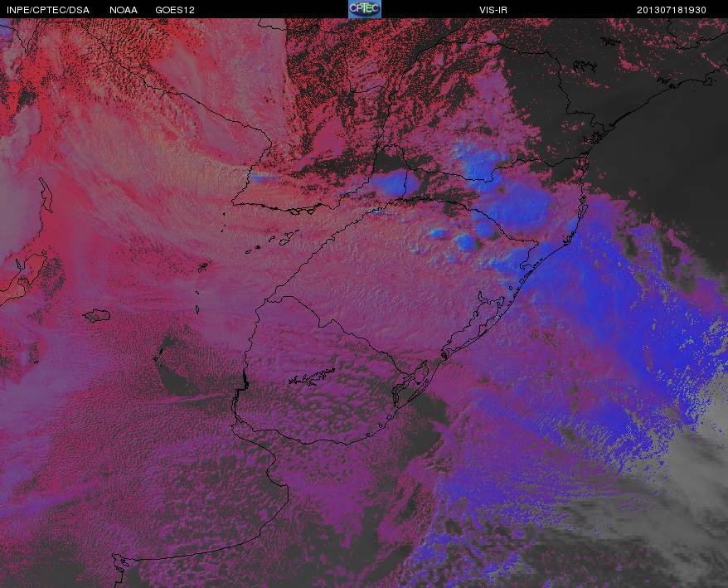Click the 201307181930 timestamp
Viewport: 728px width, 588px height.
671,10
